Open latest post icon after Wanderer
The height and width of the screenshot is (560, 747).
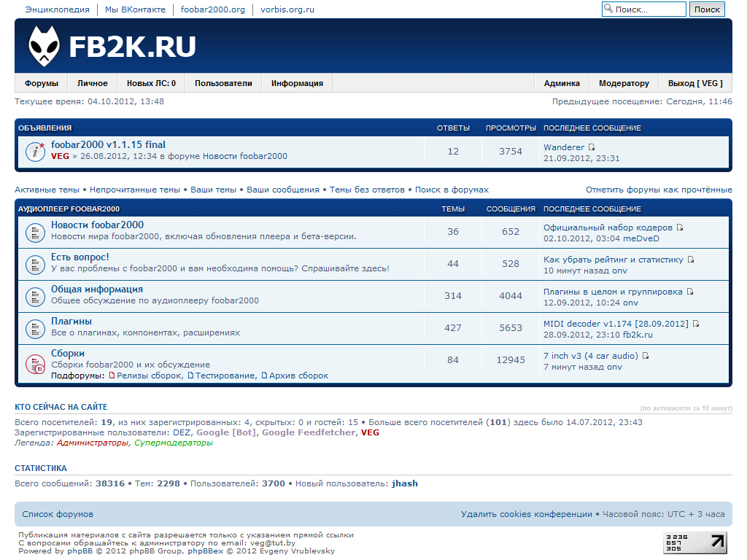592,147
